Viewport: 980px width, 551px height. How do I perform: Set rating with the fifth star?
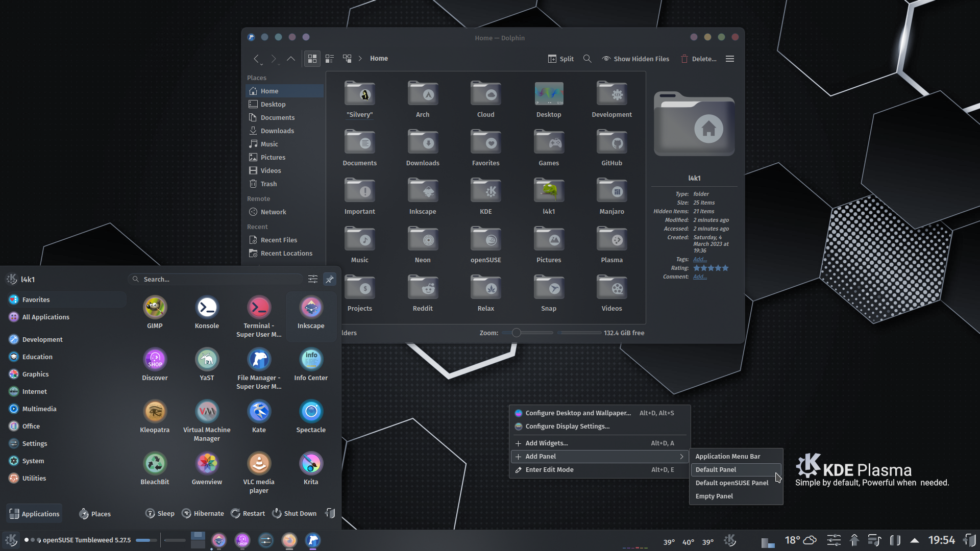[x=725, y=268]
